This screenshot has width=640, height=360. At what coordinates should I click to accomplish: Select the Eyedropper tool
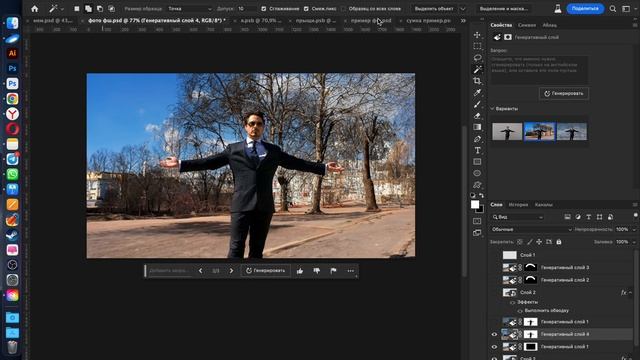(477, 93)
